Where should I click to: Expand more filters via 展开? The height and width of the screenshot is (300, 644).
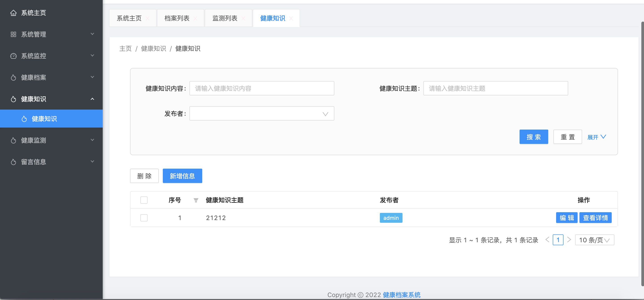coord(596,137)
